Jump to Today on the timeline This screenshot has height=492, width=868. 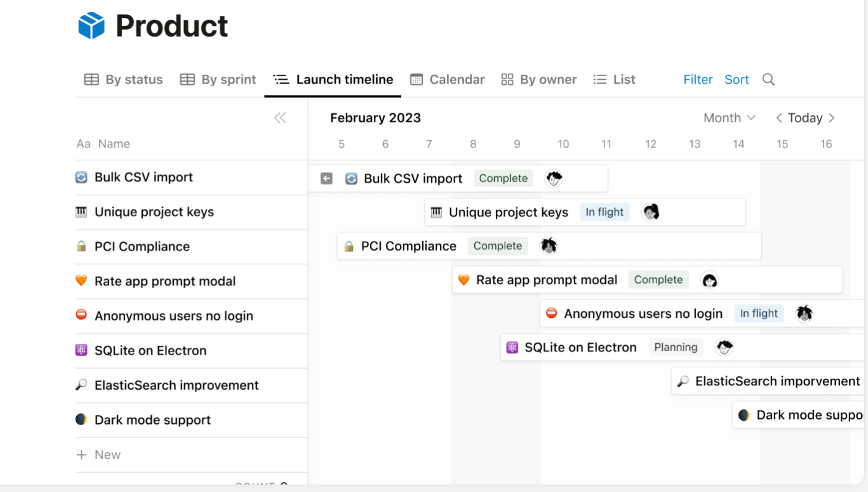click(x=805, y=118)
